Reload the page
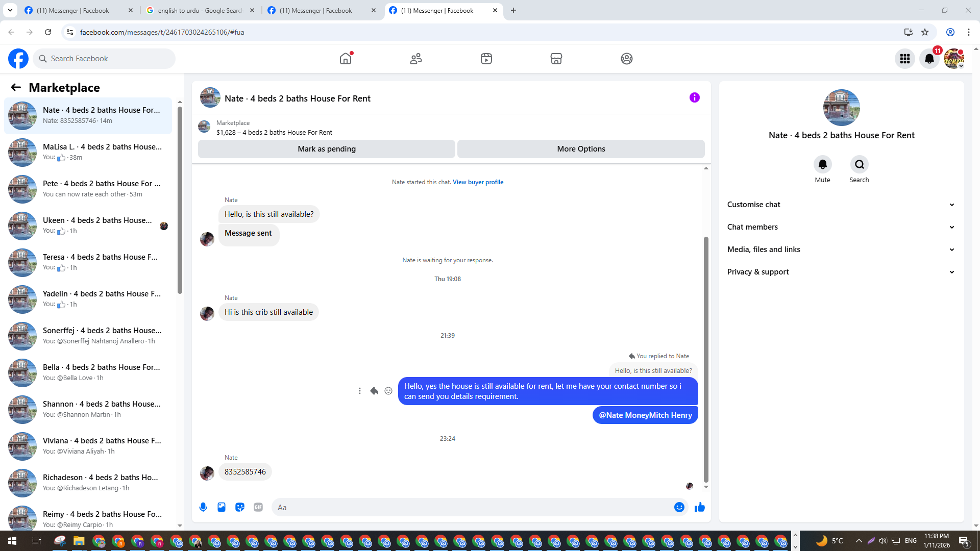Image resolution: width=980 pixels, height=551 pixels. click(x=48, y=32)
